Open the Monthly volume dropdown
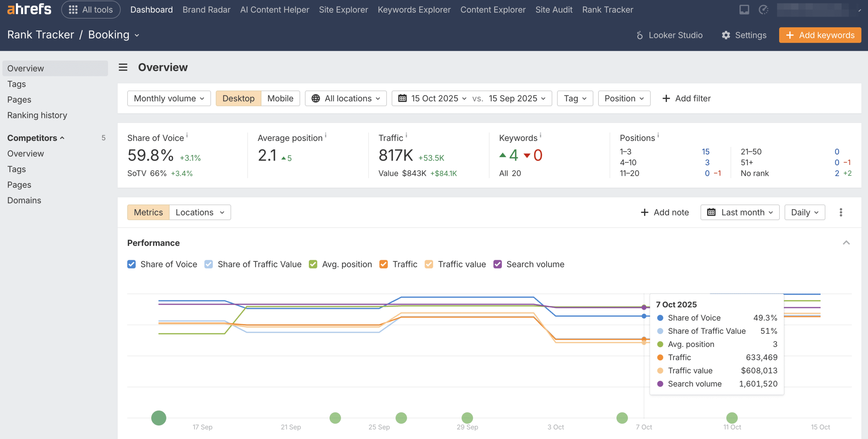The height and width of the screenshot is (439, 868). click(x=169, y=99)
